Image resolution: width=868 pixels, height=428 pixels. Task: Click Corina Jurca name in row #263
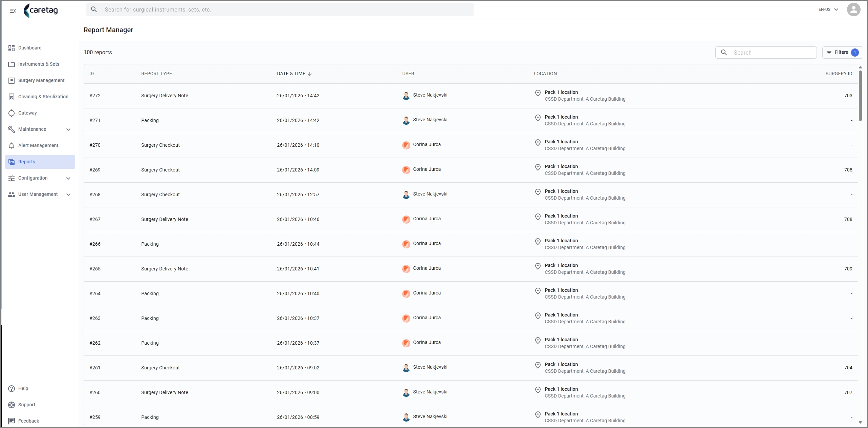point(427,318)
